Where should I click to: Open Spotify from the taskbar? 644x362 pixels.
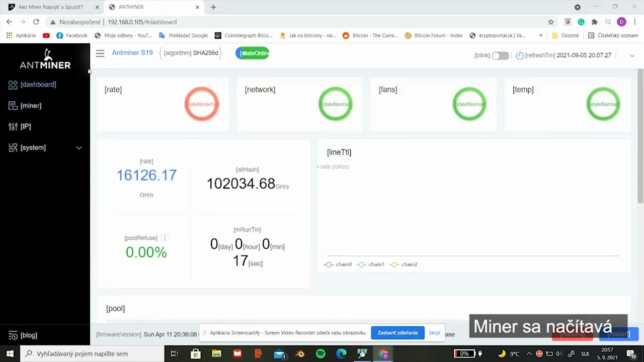[x=320, y=353]
